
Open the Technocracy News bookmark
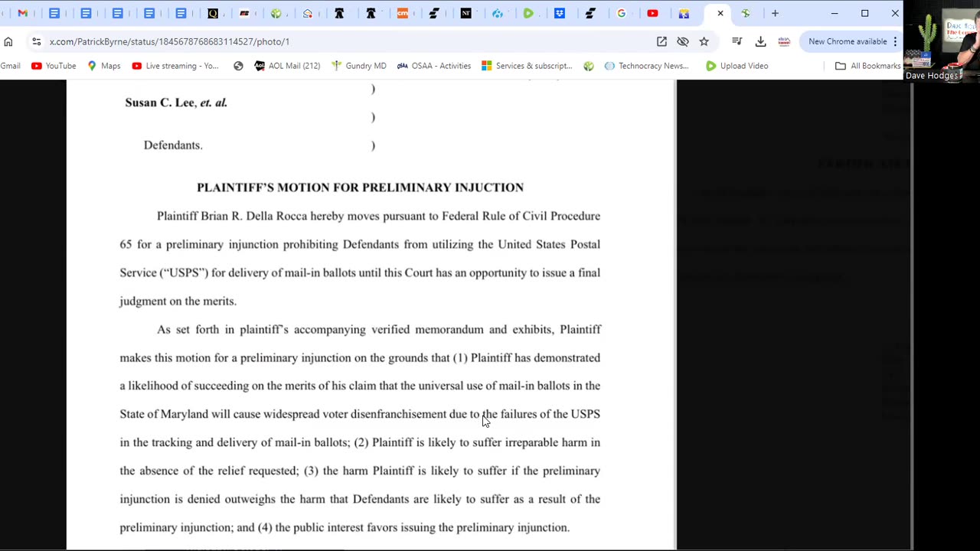tap(646, 66)
